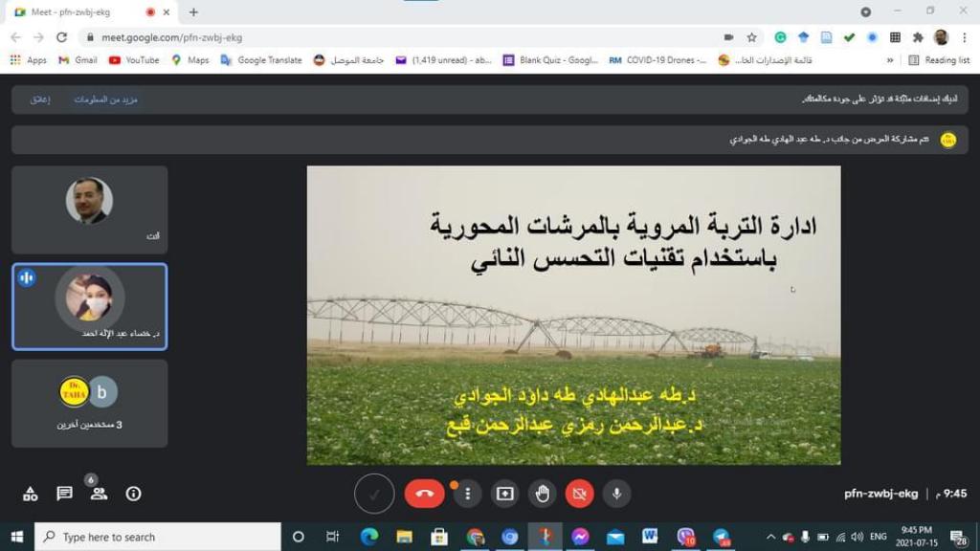This screenshot has width=980, height=551.
Task: Open the meeting chat panel
Action: (x=64, y=494)
